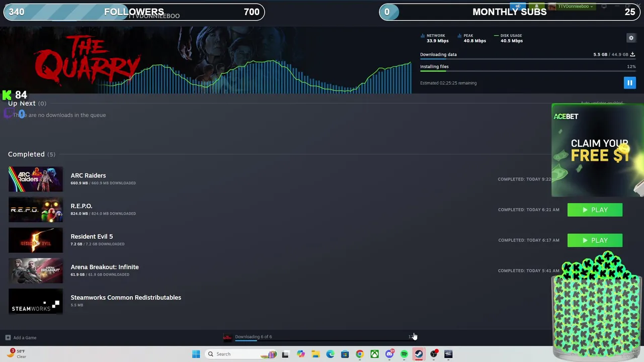
Task: Click the ARC Raiders thumbnail image
Action: (x=36, y=179)
